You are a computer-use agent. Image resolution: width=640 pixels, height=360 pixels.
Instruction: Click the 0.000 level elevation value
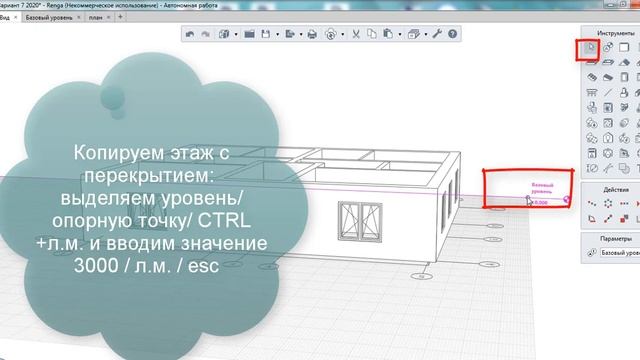coord(540,202)
